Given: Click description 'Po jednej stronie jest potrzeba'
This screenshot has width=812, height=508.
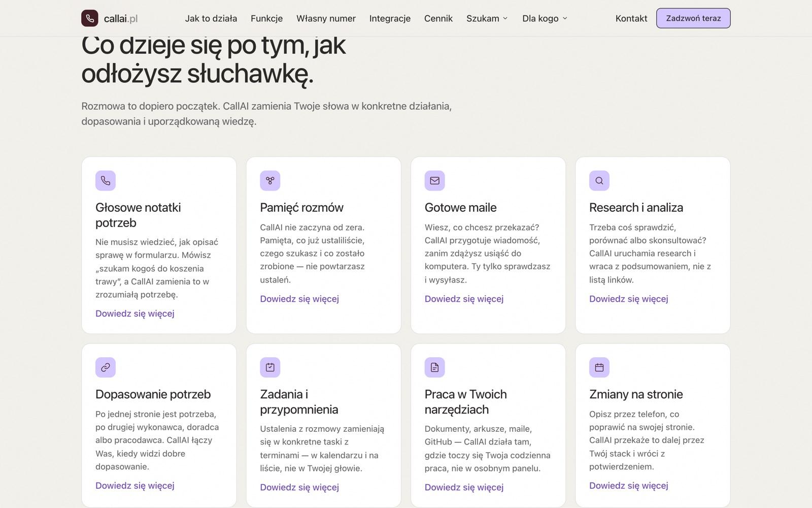Looking at the screenshot, I should click(157, 440).
